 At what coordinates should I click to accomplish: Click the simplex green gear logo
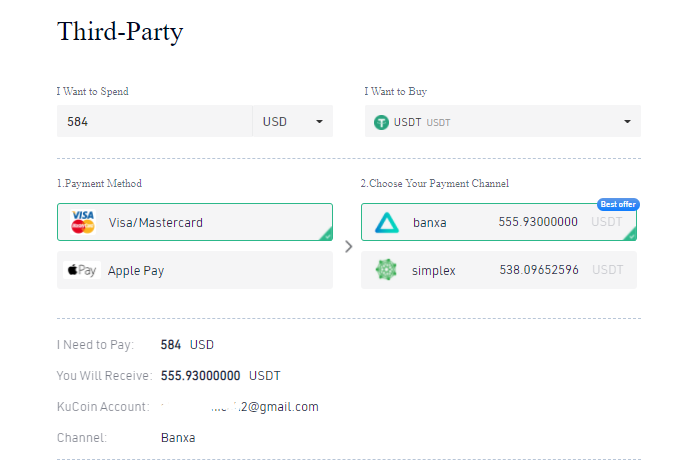point(386,270)
